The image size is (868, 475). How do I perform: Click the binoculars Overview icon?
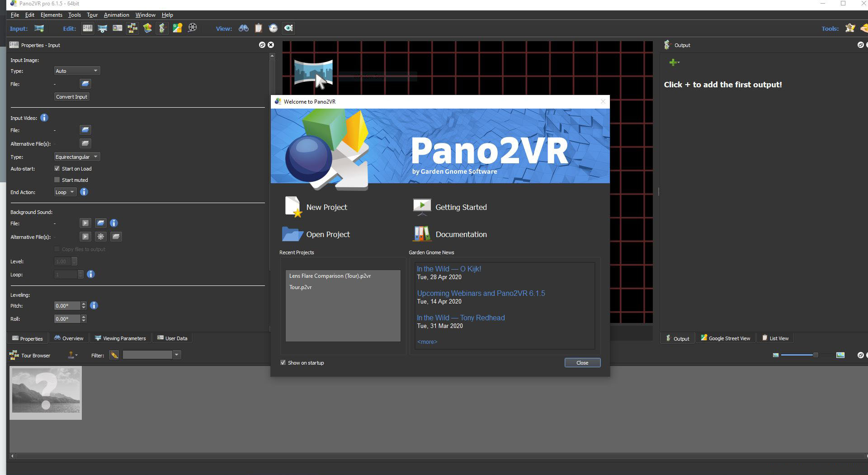pos(244,28)
